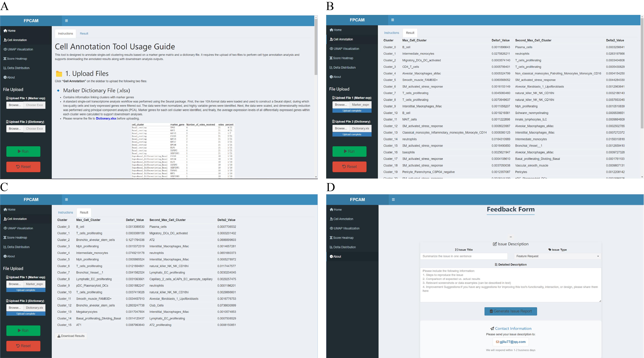Click the UMAP Visualization eye icon in panel A
The width and height of the screenshot is (644, 358).
[5, 49]
